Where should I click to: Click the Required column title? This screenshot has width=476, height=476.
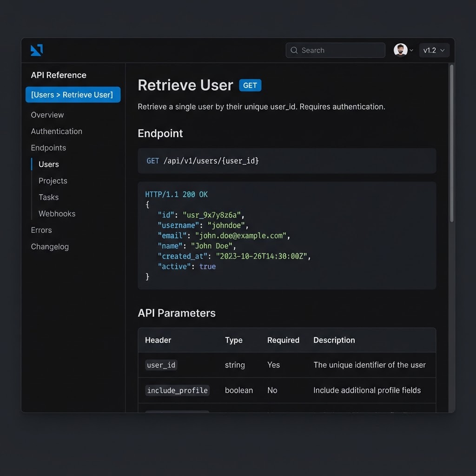(283, 340)
